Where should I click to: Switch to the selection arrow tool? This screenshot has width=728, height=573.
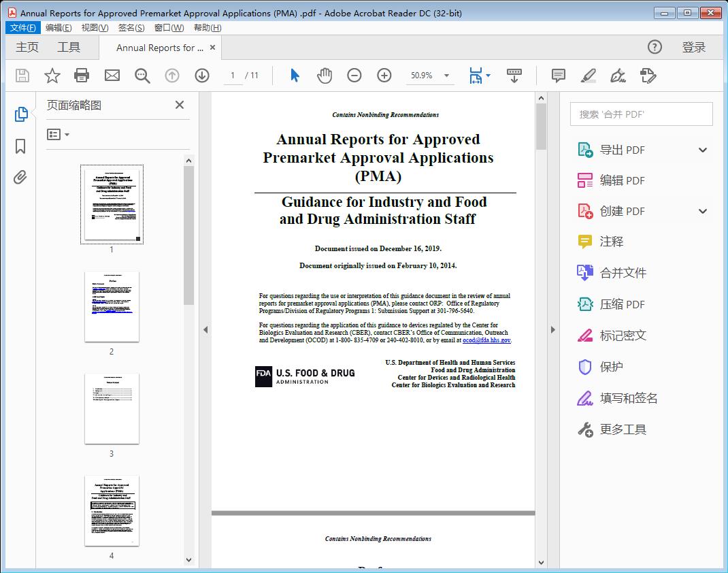pyautogui.click(x=295, y=76)
